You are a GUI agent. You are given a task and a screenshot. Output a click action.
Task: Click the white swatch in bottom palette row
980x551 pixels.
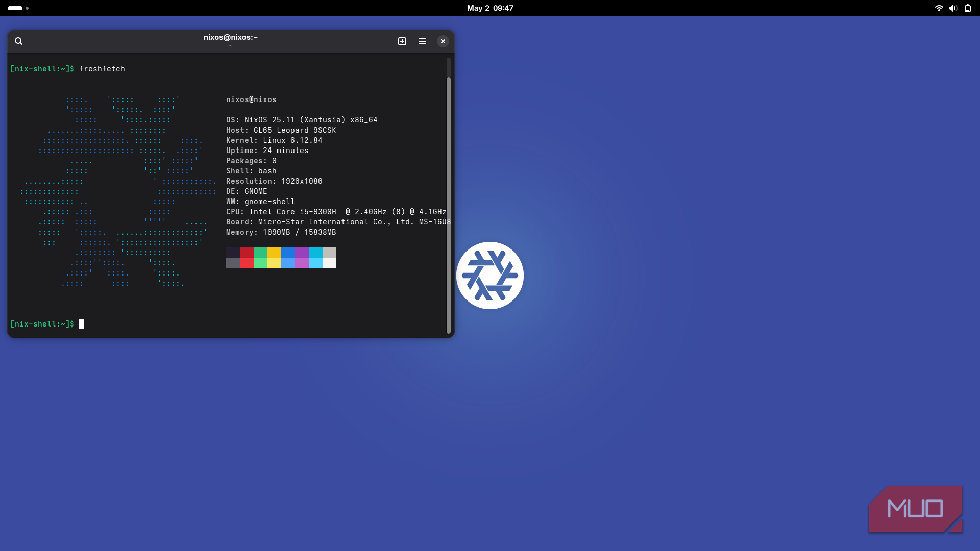pos(329,263)
